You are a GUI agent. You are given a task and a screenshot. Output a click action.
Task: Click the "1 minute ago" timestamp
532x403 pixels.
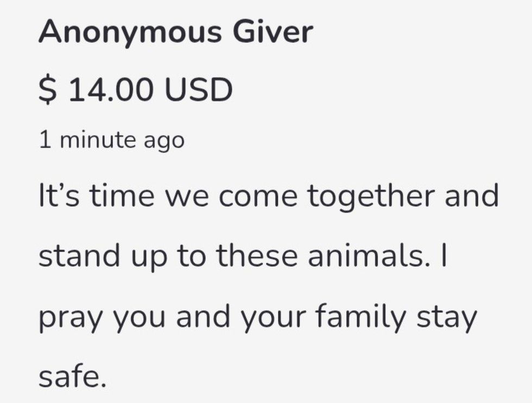click(x=111, y=140)
